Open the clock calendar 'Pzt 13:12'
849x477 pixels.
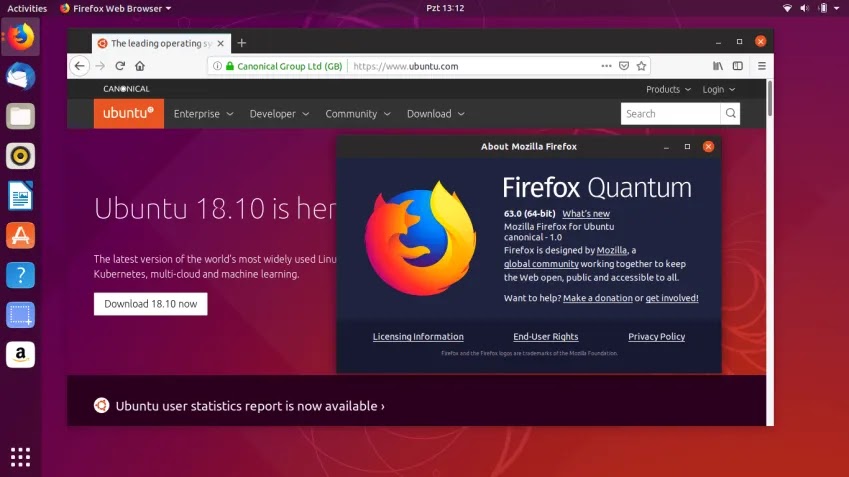pos(445,8)
